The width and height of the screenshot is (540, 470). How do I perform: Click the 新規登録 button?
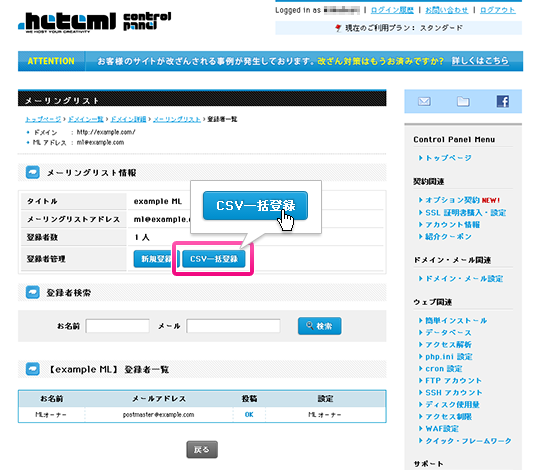[x=155, y=259]
